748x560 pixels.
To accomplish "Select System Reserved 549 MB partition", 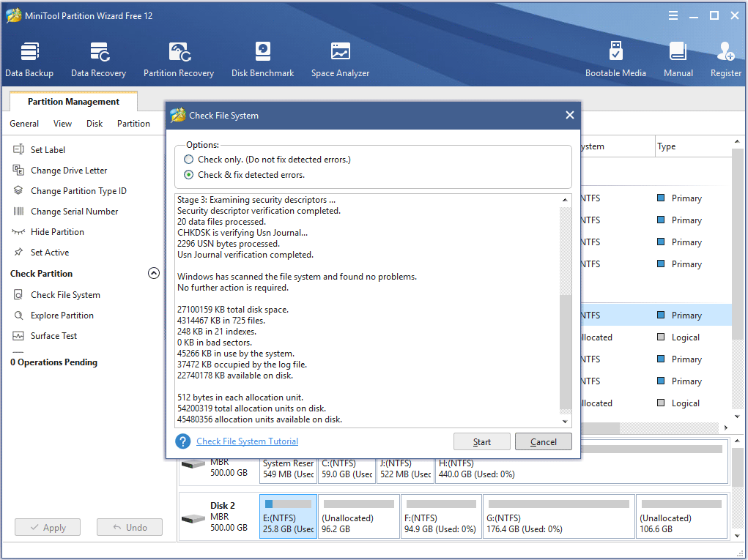I will 288,469.
